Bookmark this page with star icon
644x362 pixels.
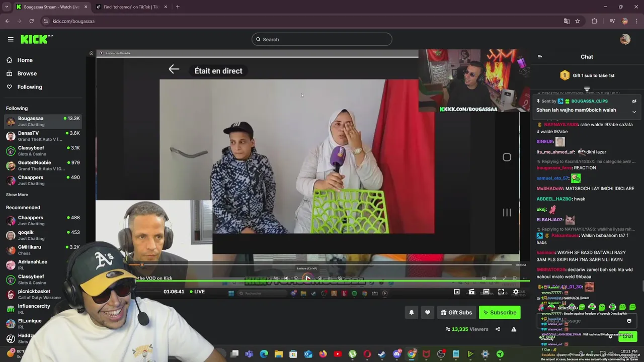[x=578, y=21]
